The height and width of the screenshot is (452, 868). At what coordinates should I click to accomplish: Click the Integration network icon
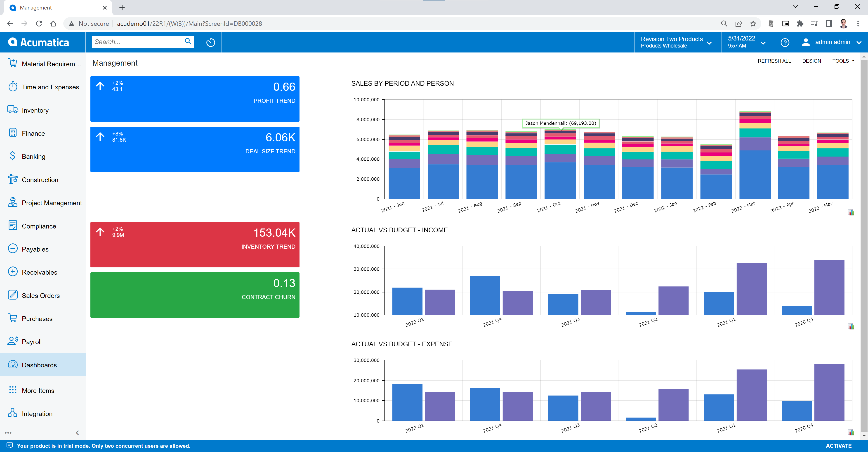[12, 413]
